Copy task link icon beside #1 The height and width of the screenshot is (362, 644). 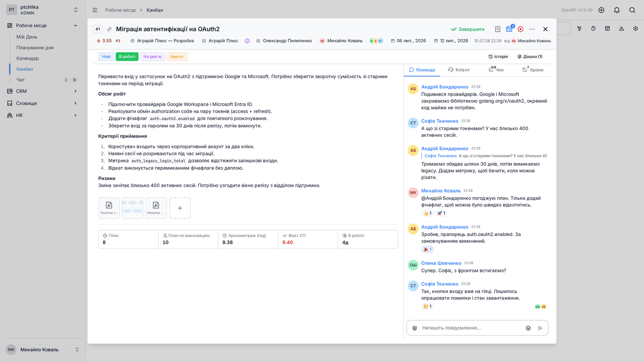point(109,29)
